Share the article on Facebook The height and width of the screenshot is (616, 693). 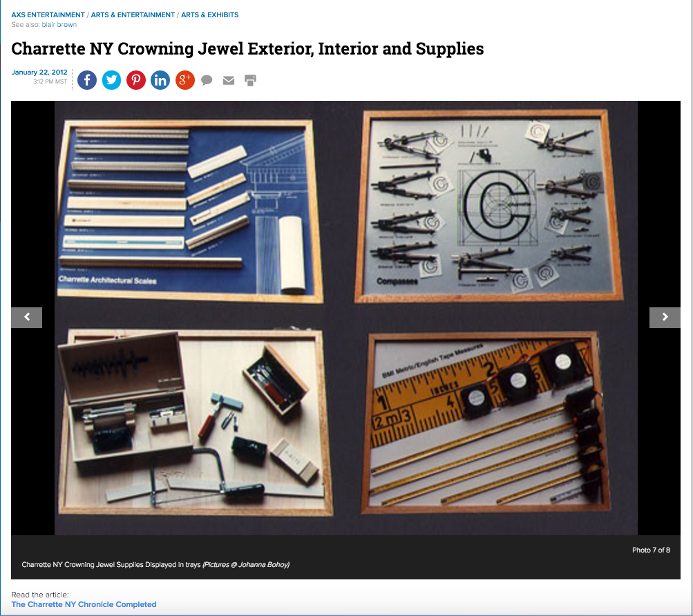(87, 80)
